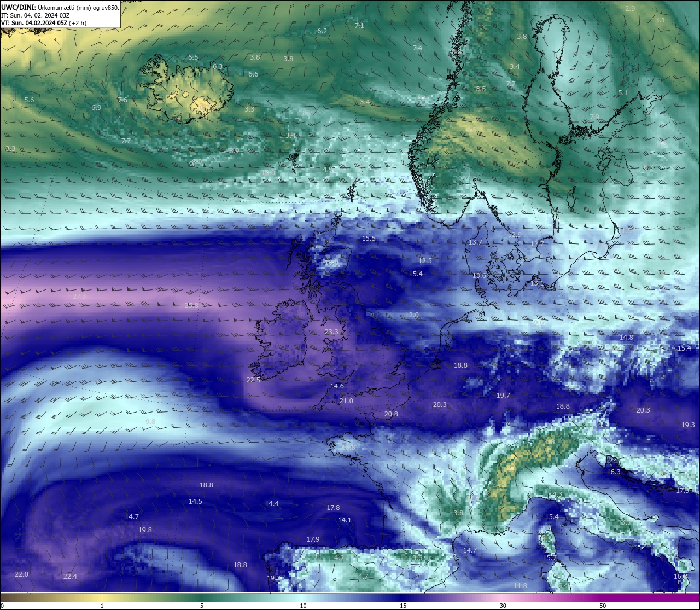The height and width of the screenshot is (610, 700).
Task: Click the 6.2 value on the map
Action: click(x=322, y=31)
